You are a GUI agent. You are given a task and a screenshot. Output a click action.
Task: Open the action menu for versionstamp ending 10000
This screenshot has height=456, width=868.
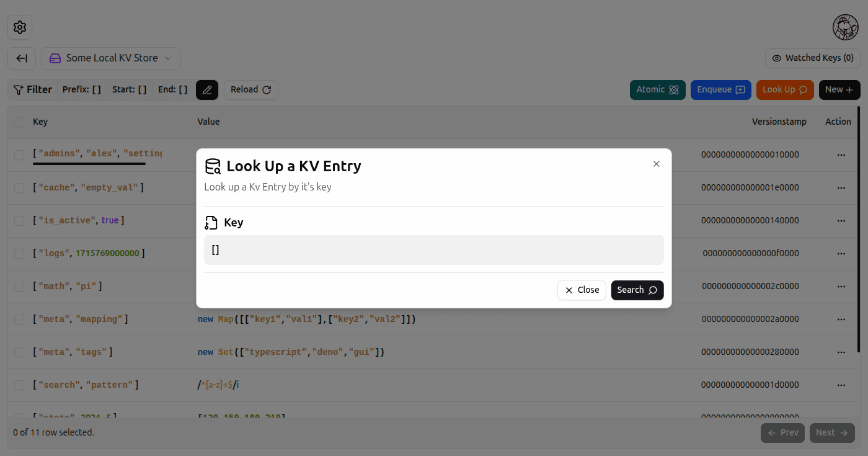(x=841, y=154)
